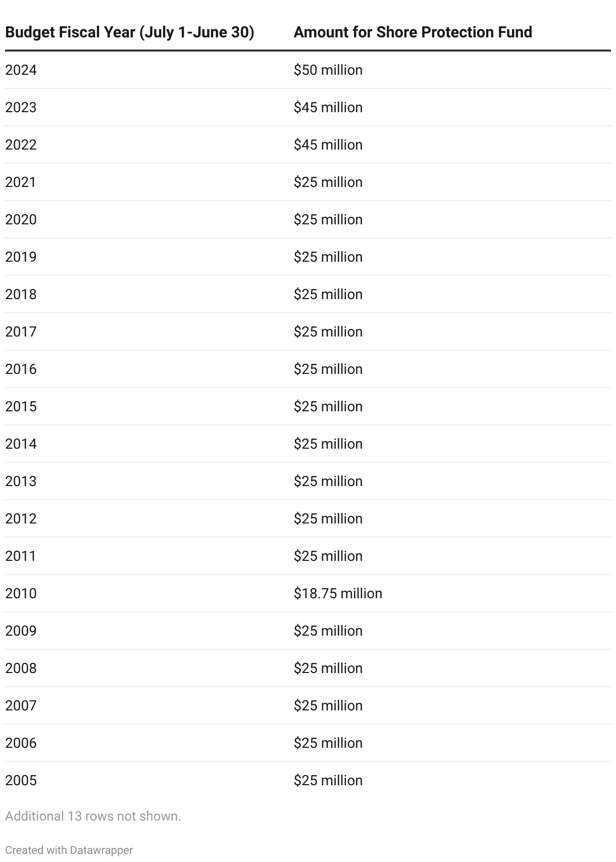Click the Additional 13 rows not shown text
This screenshot has height=862, width=616.
pyautogui.click(x=93, y=816)
